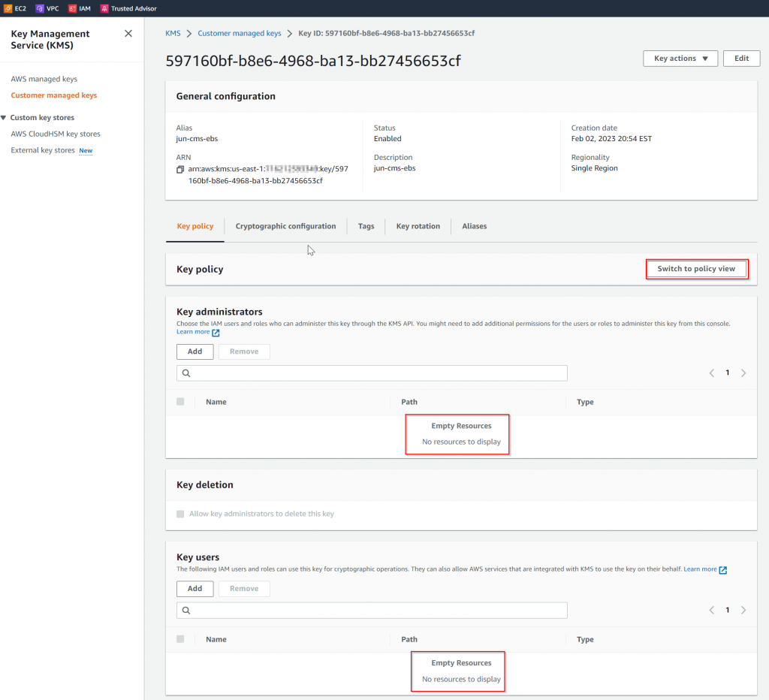Copy the key ARN with copy icon
The height and width of the screenshot is (700, 769).
[x=180, y=169]
